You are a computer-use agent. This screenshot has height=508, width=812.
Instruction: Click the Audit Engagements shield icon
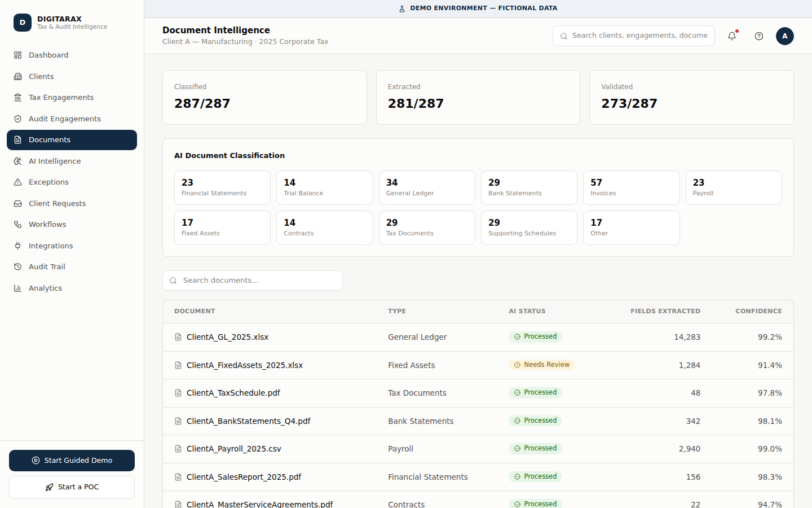[17, 119]
